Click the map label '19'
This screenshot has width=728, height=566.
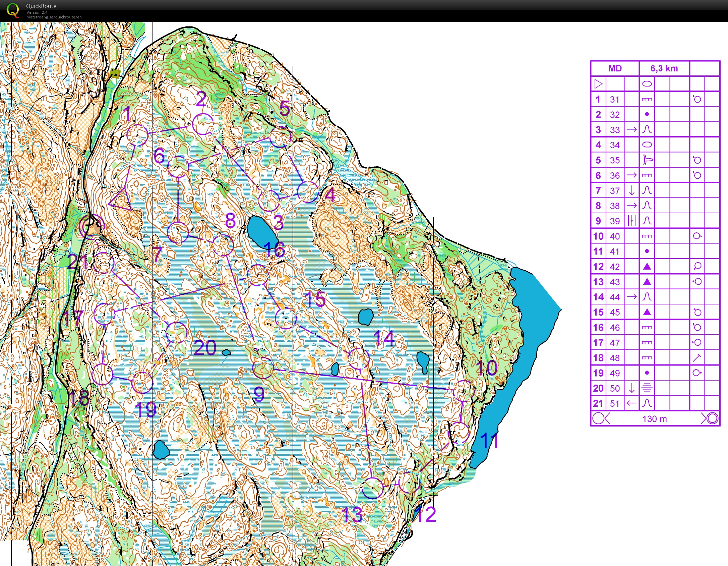[x=145, y=409]
